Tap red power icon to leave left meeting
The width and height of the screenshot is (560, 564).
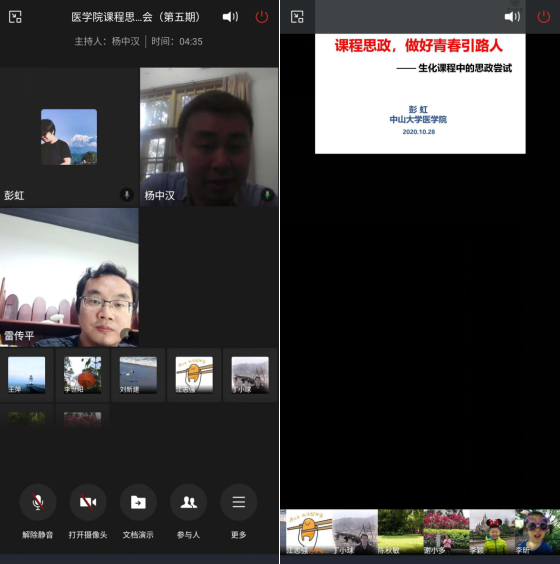tap(261, 17)
